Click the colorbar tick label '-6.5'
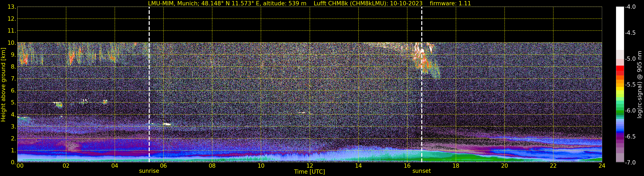 coord(630,137)
